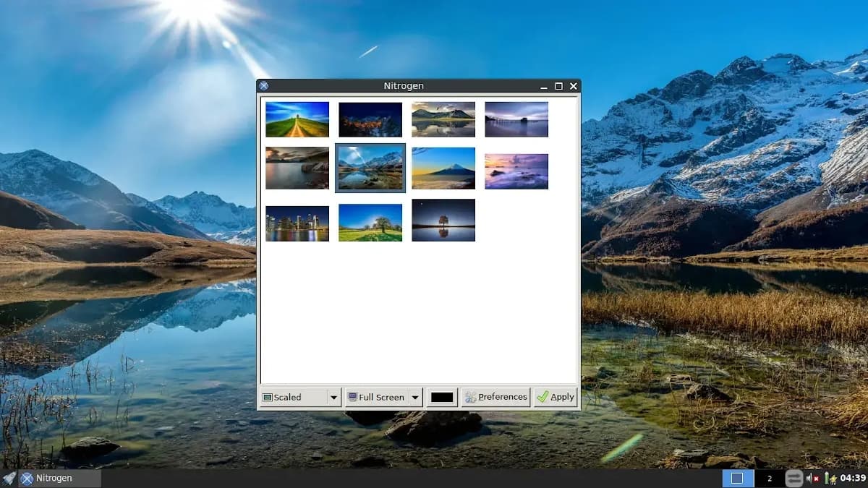Click the Nitrogen title bar window icon
Viewport: 868px width, 488px height.
coord(264,86)
